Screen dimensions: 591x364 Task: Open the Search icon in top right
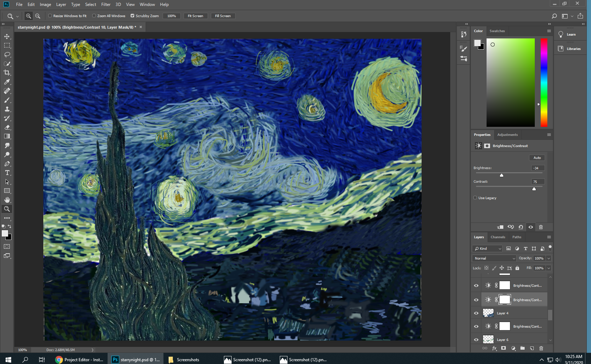(554, 16)
